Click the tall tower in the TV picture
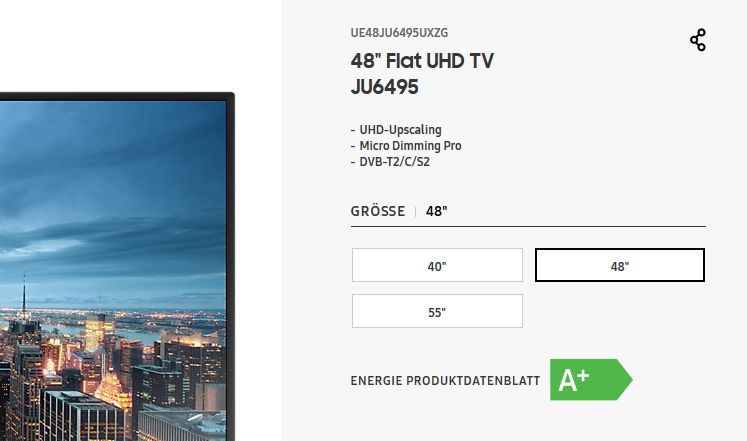Image resolution: width=747 pixels, height=441 pixels. click(x=24, y=297)
